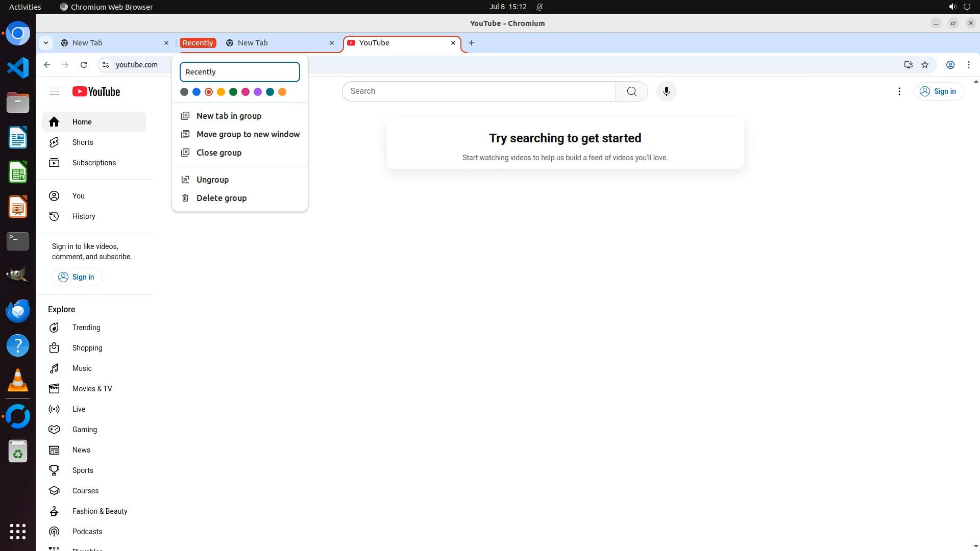Open YouTube settings three-dot menu
This screenshot has width=980, height=551.
pyautogui.click(x=899, y=91)
